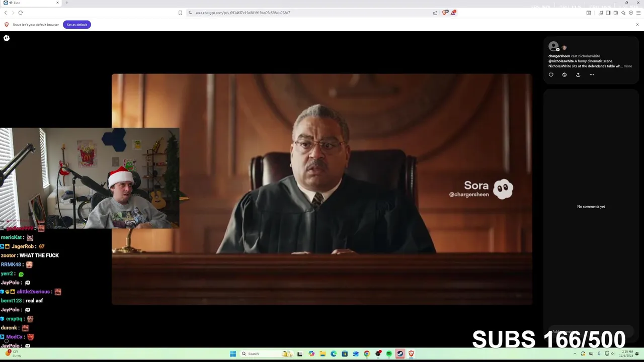Image resolution: width=644 pixels, height=362 pixels.
Task: Toggle the browser sidebar panel icon
Action: (x=608, y=13)
